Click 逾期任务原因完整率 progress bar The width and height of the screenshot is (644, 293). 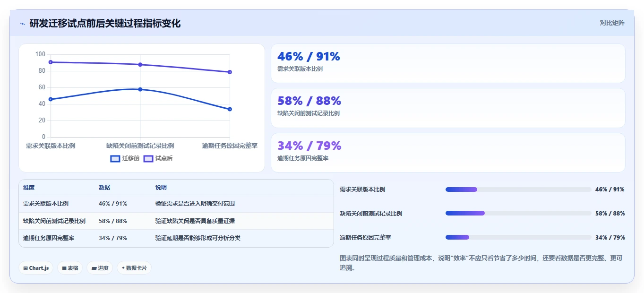point(518,237)
